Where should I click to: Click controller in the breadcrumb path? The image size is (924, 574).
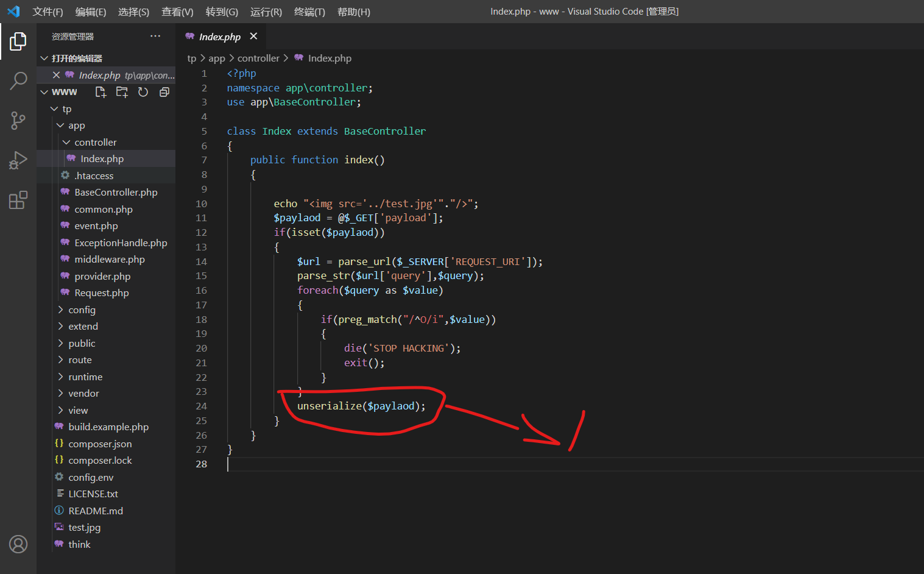point(258,58)
